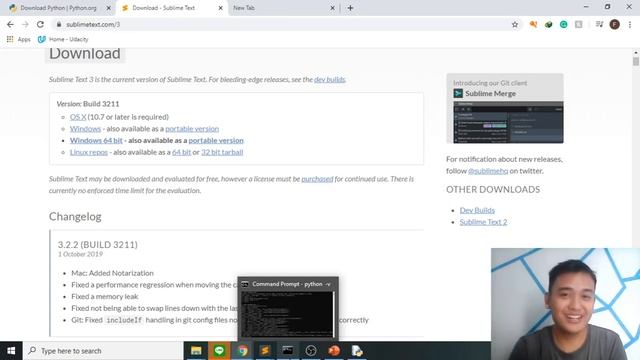Close the Download - Sublime Text tab
The height and width of the screenshot is (360, 640).
(x=220, y=8)
